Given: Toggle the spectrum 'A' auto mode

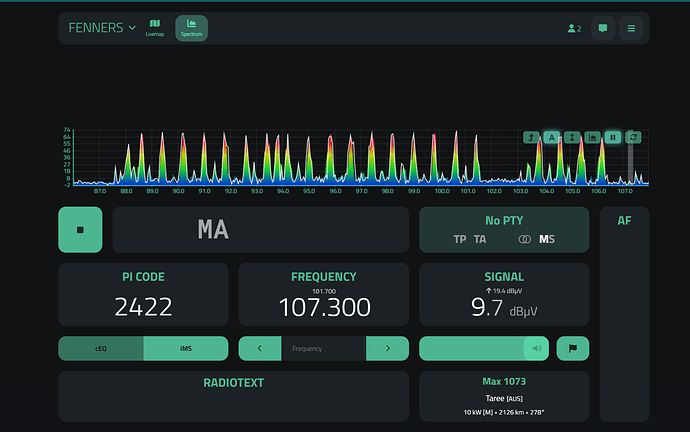Looking at the screenshot, I should (x=550, y=137).
